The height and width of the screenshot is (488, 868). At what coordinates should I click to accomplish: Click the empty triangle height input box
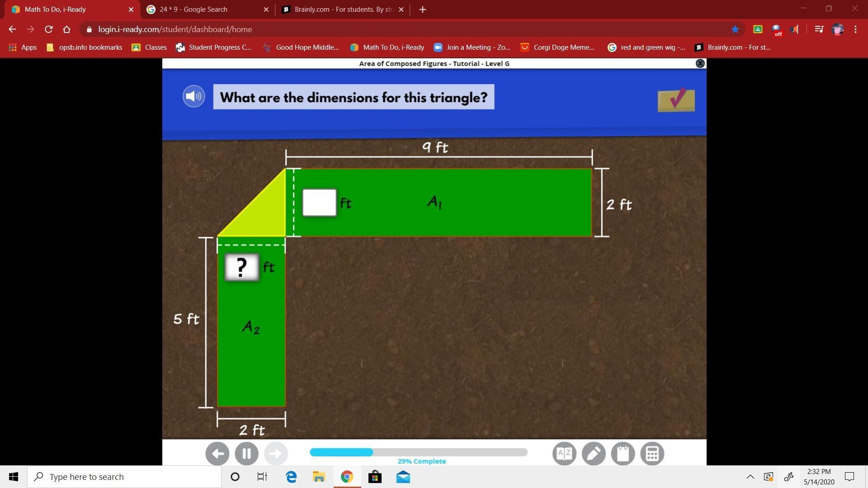(319, 202)
